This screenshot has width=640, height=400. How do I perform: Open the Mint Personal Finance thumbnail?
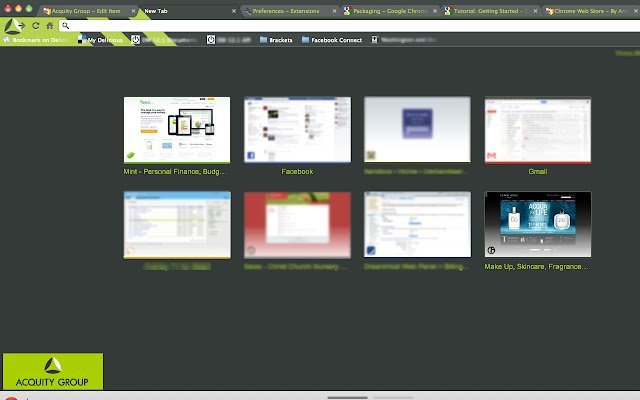[x=177, y=130]
